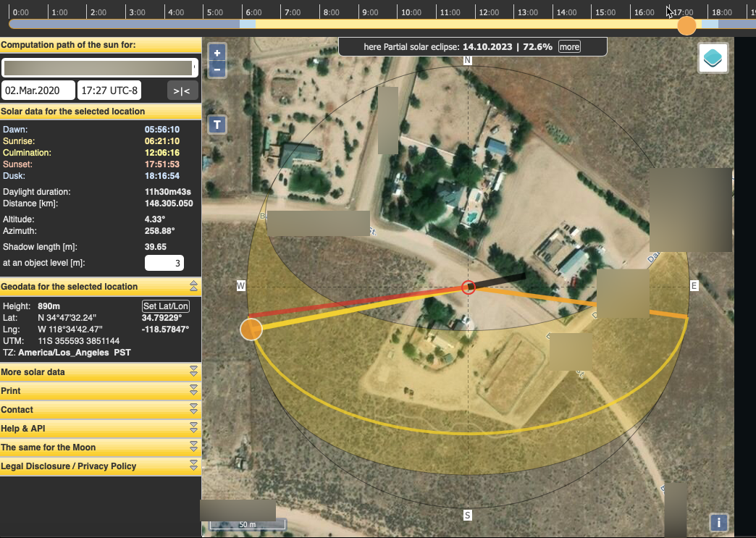Image resolution: width=756 pixels, height=538 pixels.
Task: Toggle open the Computation path header bar
Action: pyautogui.click(x=101, y=44)
